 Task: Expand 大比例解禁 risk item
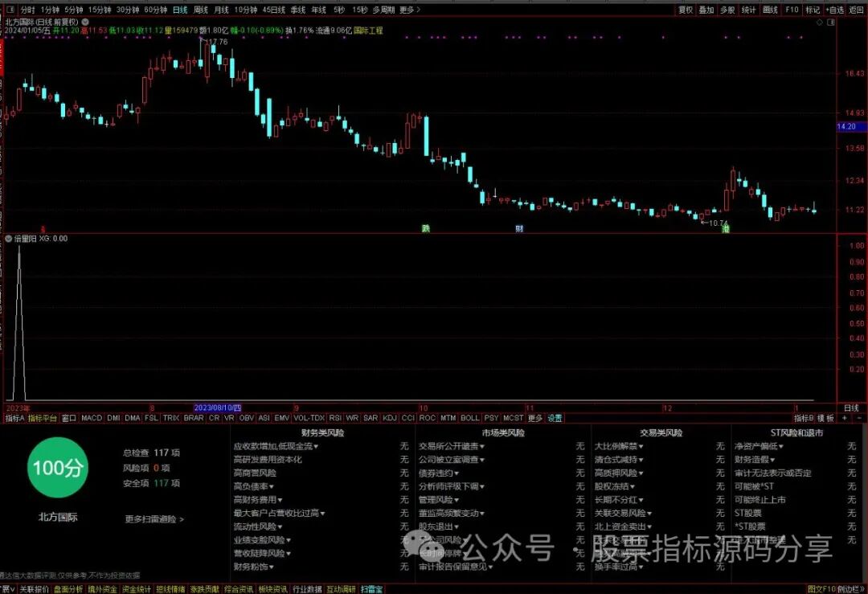click(x=618, y=446)
